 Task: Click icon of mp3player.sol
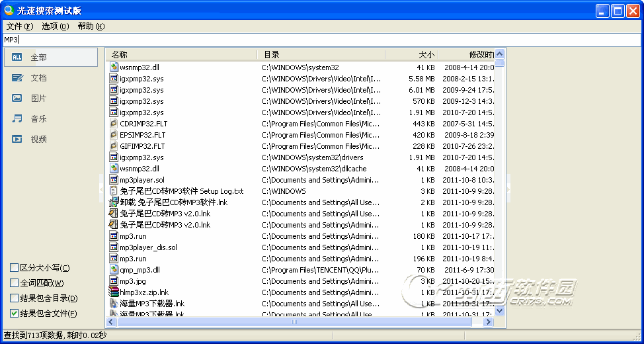click(114, 179)
